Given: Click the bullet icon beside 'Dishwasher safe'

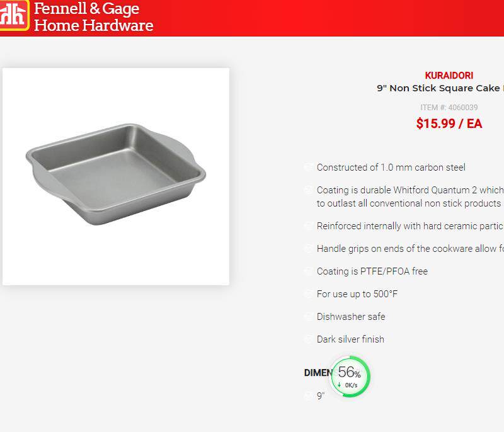Looking at the screenshot, I should point(308,317).
